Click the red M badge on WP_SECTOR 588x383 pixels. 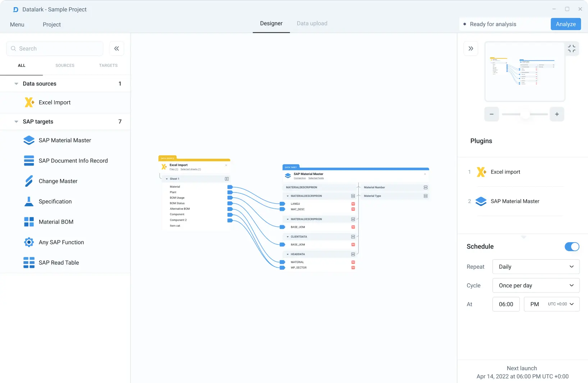[x=353, y=268]
